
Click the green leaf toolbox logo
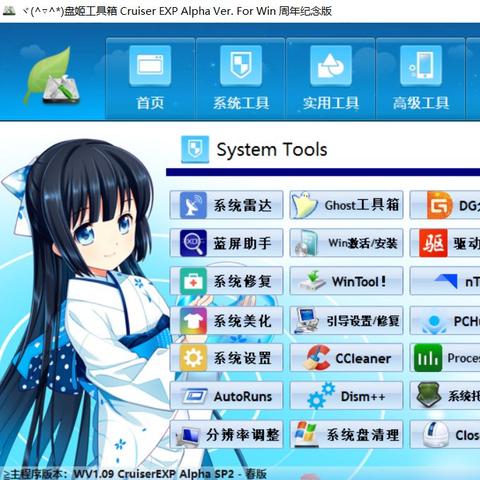(52, 77)
